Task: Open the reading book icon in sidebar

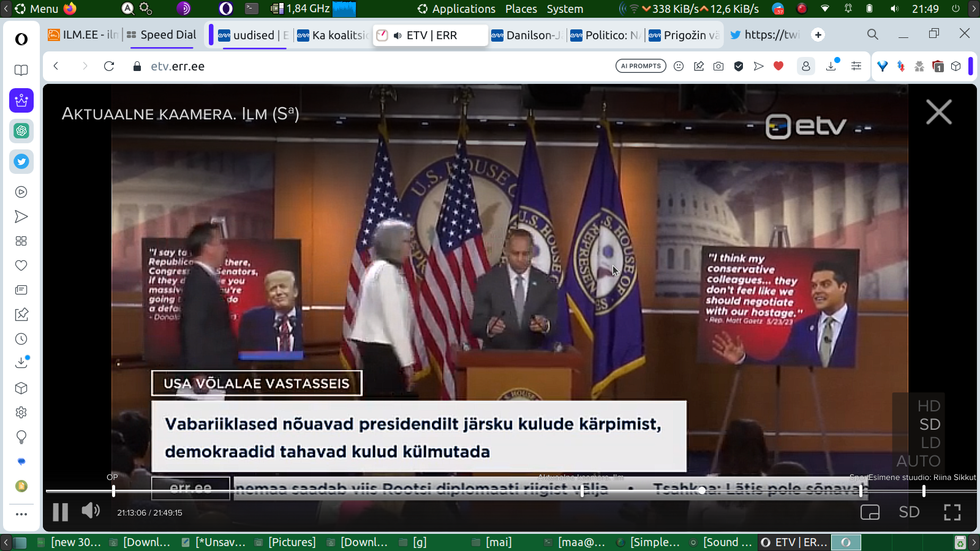Action: pyautogui.click(x=21, y=70)
